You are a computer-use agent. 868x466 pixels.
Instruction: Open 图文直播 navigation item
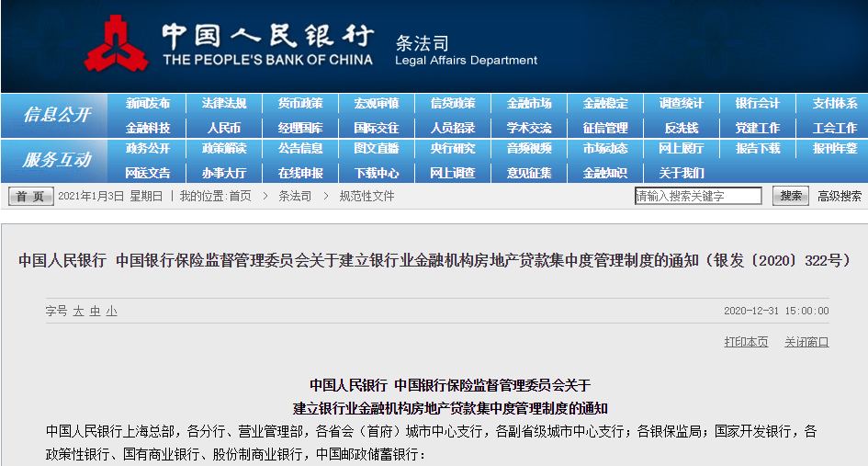(377, 149)
